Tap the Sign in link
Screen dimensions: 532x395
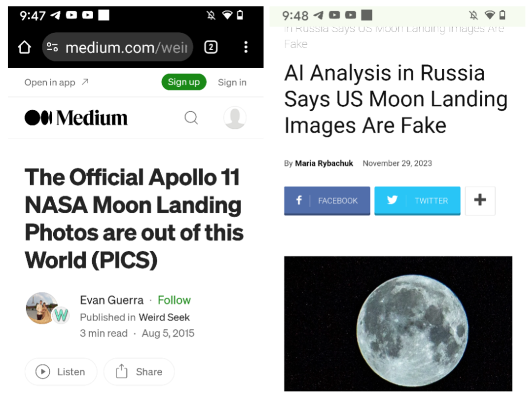pyautogui.click(x=232, y=82)
